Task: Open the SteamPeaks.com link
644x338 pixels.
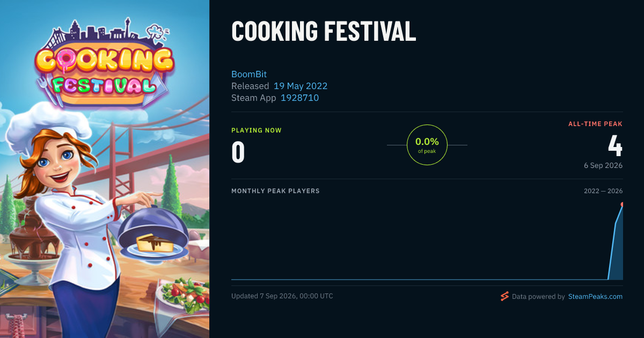Action: (595, 296)
